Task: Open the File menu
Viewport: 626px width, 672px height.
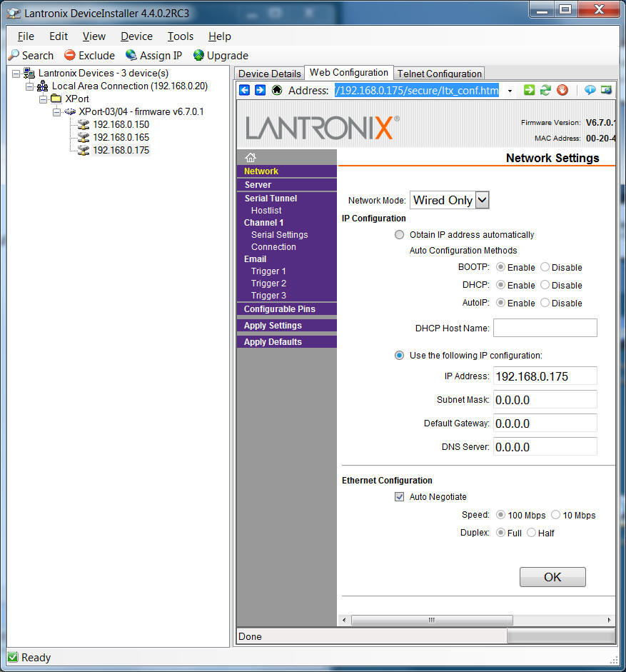Action: (26, 36)
